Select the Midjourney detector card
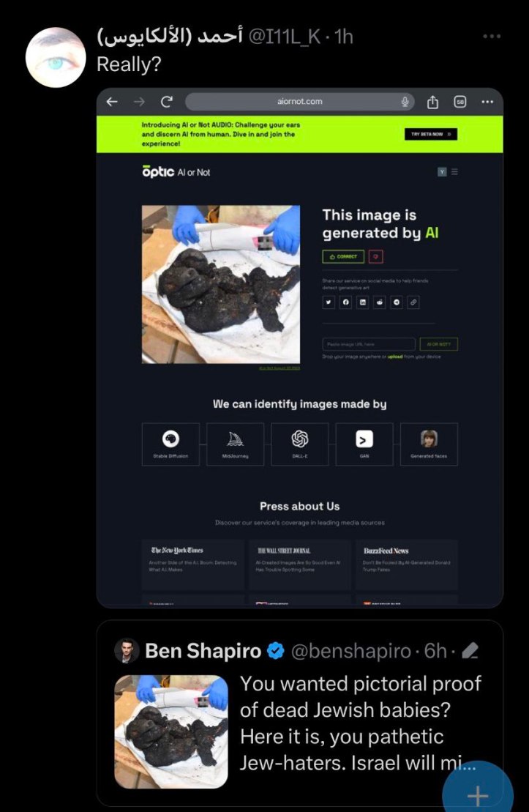The width and height of the screenshot is (529, 812). pos(235,444)
